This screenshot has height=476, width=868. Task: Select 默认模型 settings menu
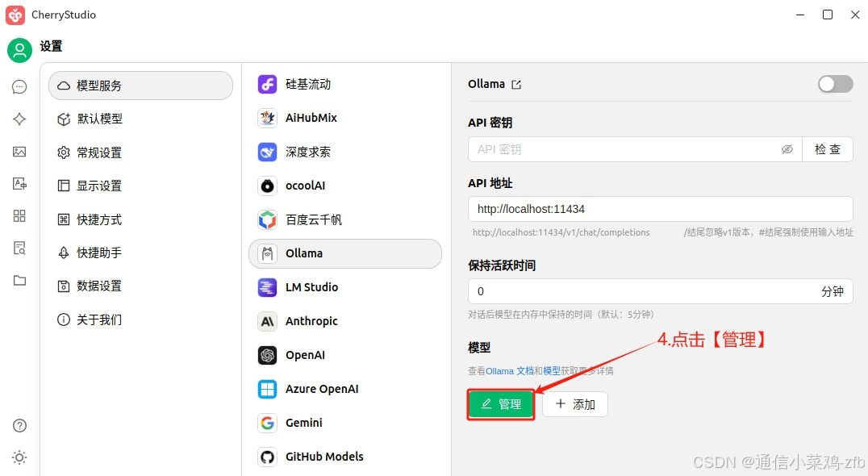coord(140,119)
